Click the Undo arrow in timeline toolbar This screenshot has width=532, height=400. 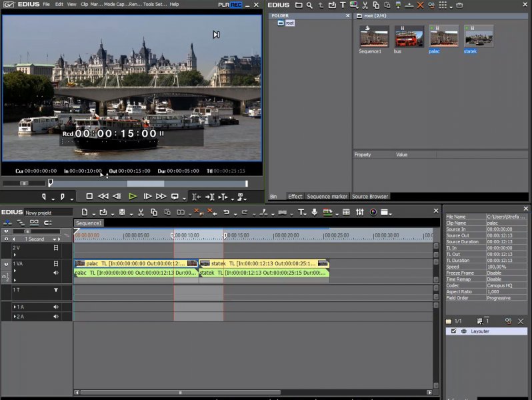[226, 212]
